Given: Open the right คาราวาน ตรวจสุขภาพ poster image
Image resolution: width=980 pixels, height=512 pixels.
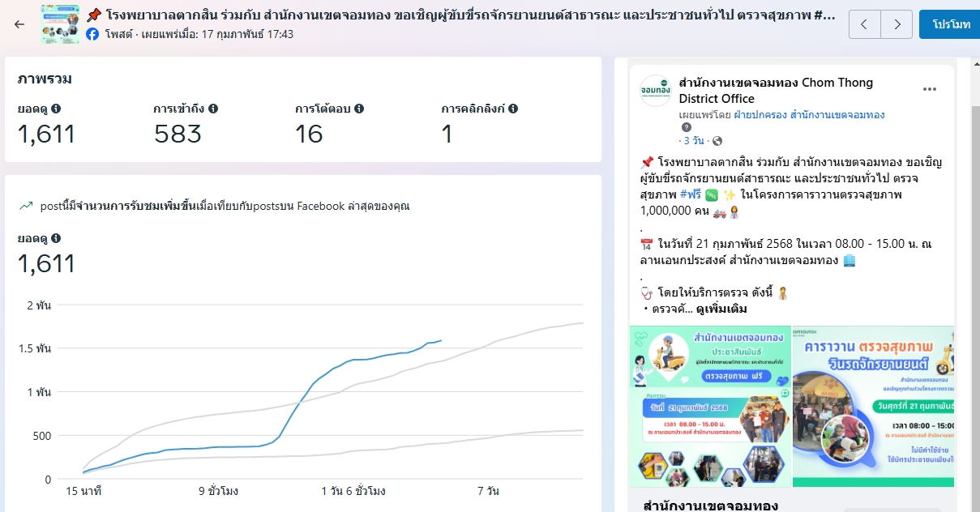Looking at the screenshot, I should (874, 407).
